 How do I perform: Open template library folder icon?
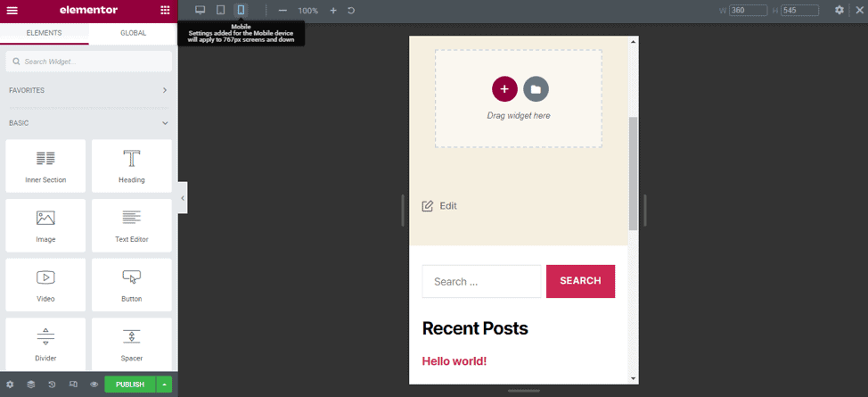536,89
